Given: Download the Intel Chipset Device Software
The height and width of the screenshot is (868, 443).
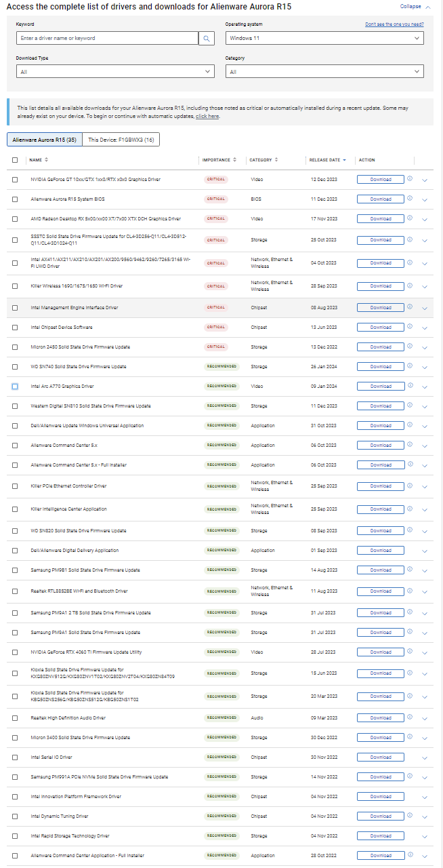Looking at the screenshot, I should point(381,327).
